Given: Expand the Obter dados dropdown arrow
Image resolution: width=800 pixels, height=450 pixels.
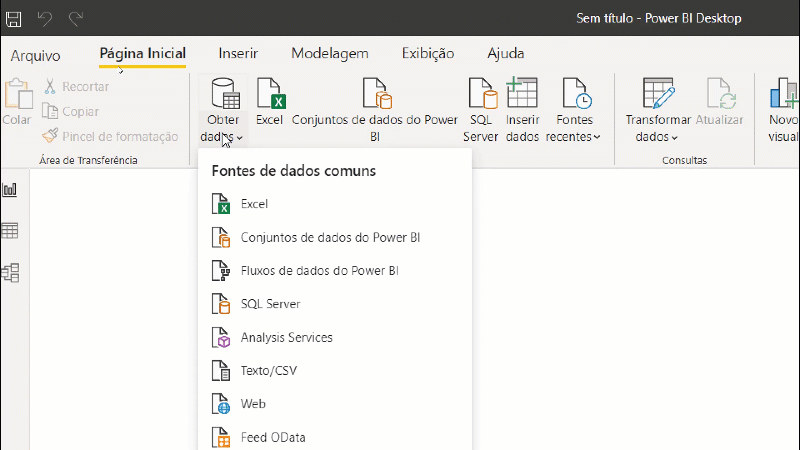Looking at the screenshot, I should click(239, 138).
